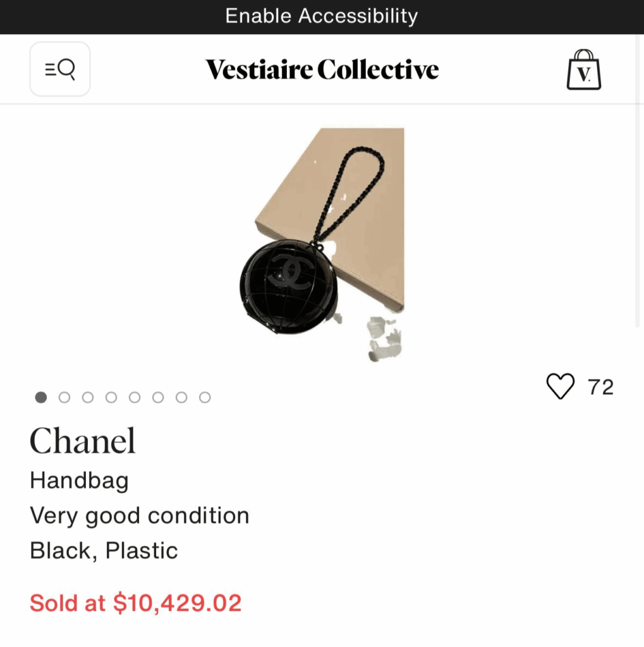Viewport: 644px width, 647px height.
Task: Click the Sold at $10,429.02 price
Action: [x=136, y=603]
